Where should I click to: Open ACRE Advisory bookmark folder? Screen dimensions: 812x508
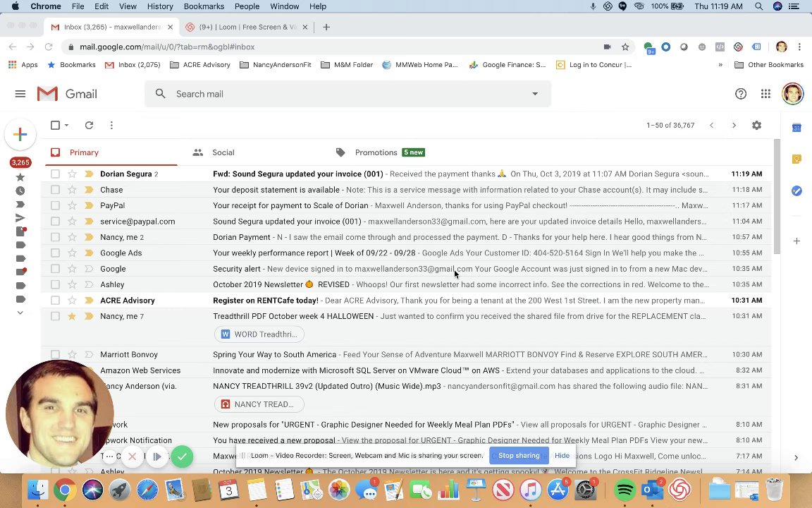click(x=200, y=65)
